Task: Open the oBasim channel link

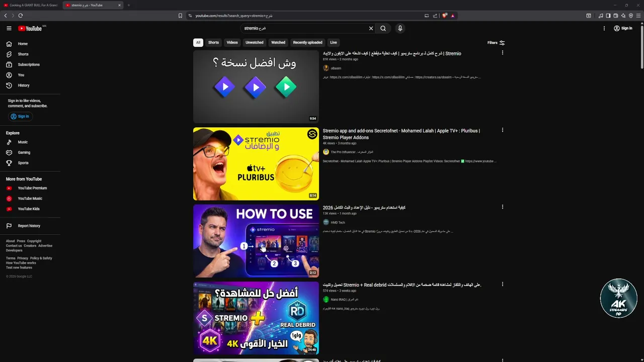Action: click(x=336, y=68)
